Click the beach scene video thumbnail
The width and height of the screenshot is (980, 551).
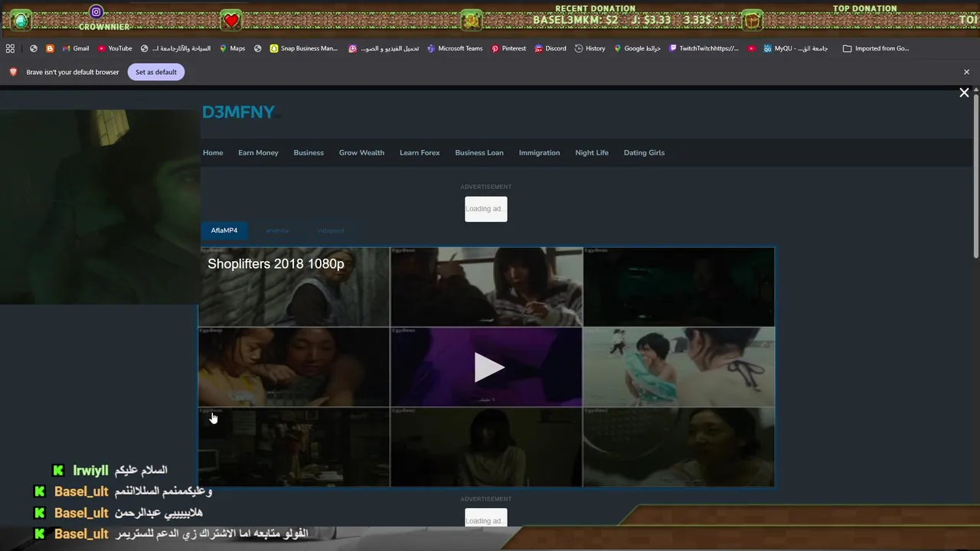(679, 367)
